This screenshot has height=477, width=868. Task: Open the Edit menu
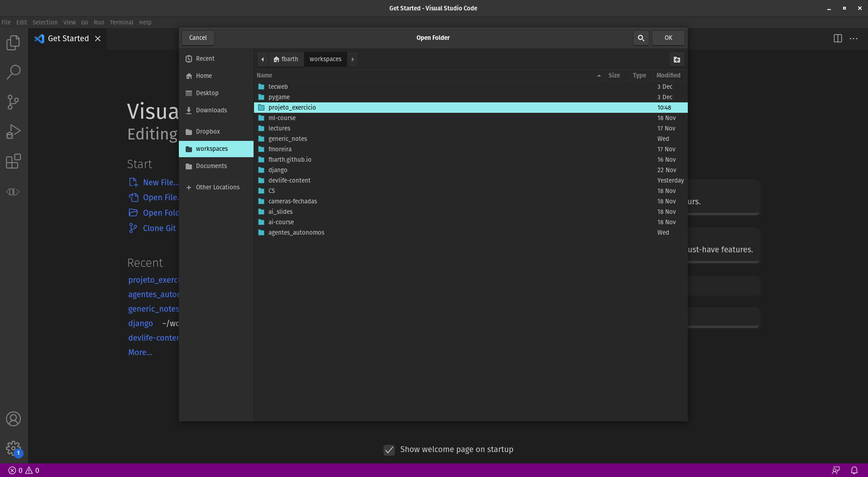tap(22, 22)
